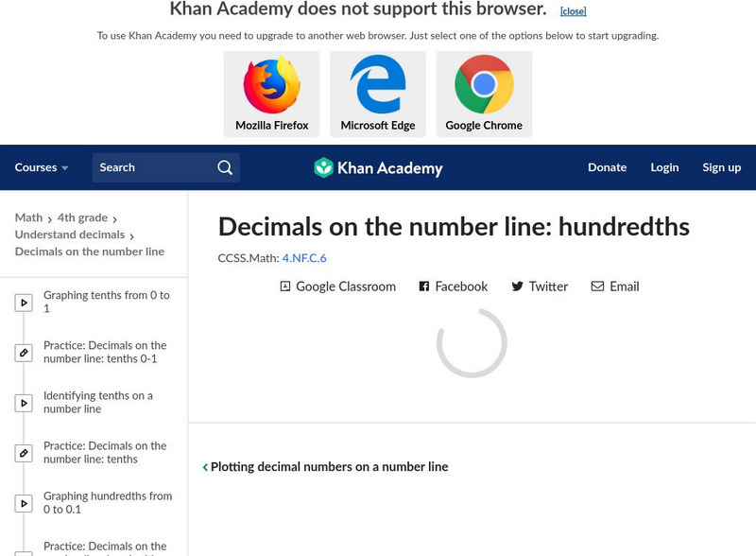756x556 pixels.
Task: Click the Khan Academy leaf logo
Action: pos(325,166)
